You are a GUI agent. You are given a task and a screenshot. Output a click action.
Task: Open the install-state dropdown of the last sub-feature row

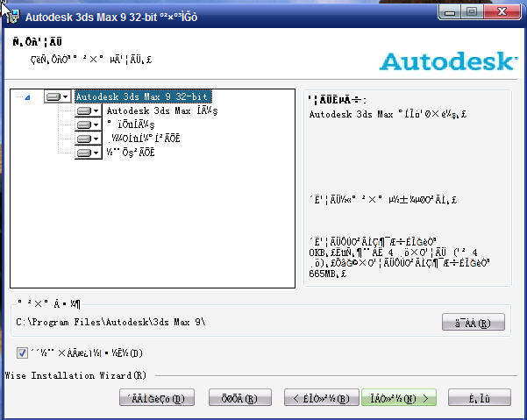click(x=88, y=153)
